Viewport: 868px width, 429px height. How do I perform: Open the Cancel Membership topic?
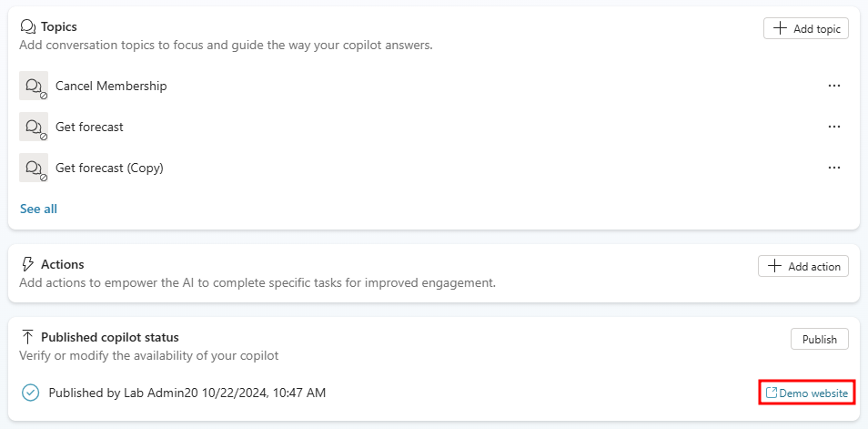click(111, 86)
